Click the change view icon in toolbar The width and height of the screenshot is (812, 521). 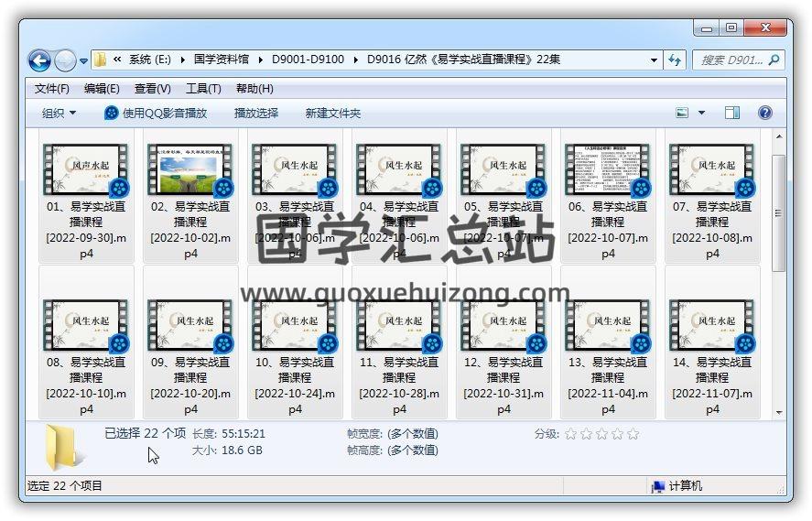tap(682, 113)
